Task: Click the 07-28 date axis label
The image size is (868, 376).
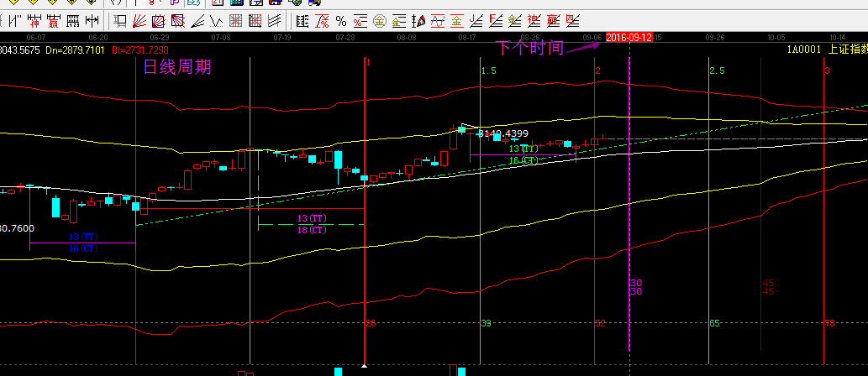Action: [x=345, y=38]
